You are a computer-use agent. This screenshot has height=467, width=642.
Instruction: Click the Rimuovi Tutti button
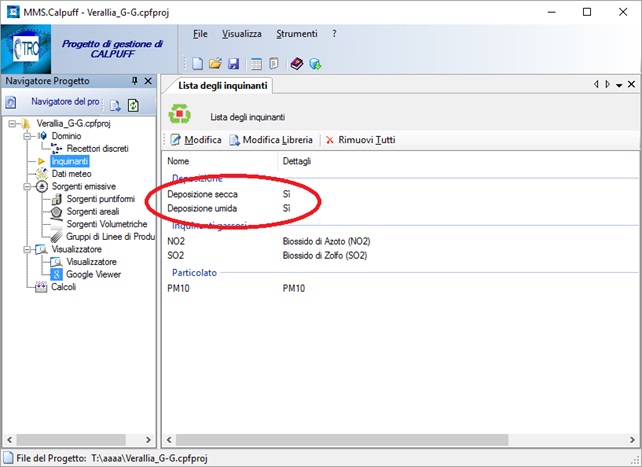360,140
